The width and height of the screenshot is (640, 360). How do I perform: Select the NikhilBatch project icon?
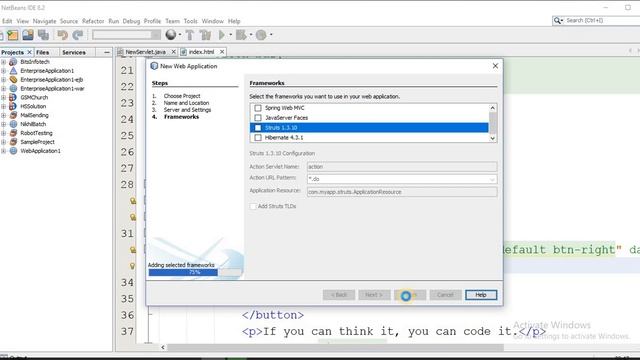[x=13, y=124]
